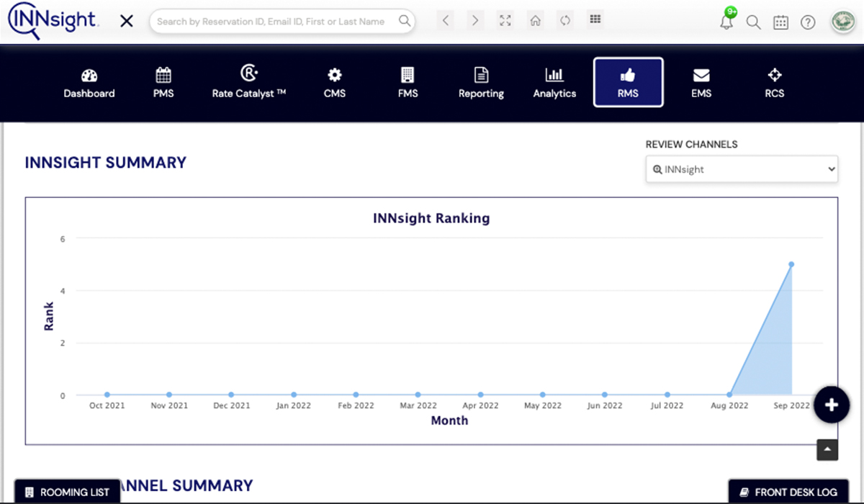Open the Dashboard module

pos(89,83)
